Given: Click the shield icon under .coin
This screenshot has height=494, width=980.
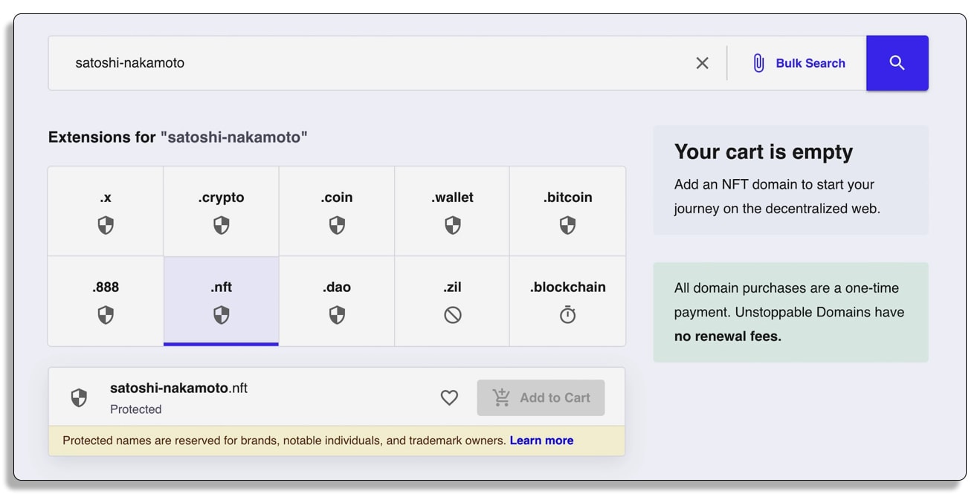Looking at the screenshot, I should pyautogui.click(x=337, y=226).
